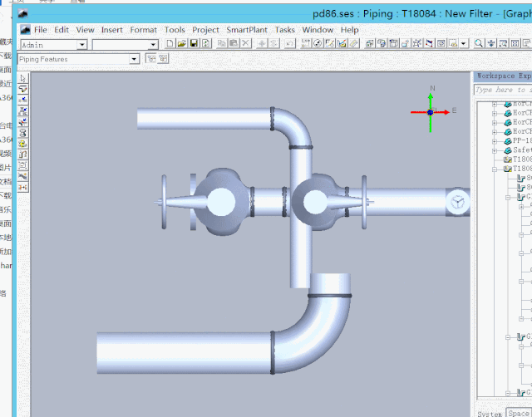Switch to the System tab
The image size is (532, 417).
[490, 414]
